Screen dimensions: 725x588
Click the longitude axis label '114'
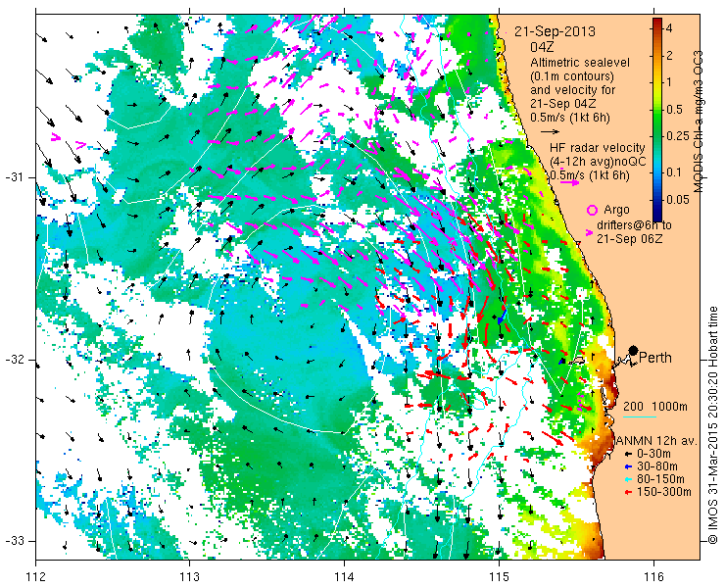coord(344,577)
